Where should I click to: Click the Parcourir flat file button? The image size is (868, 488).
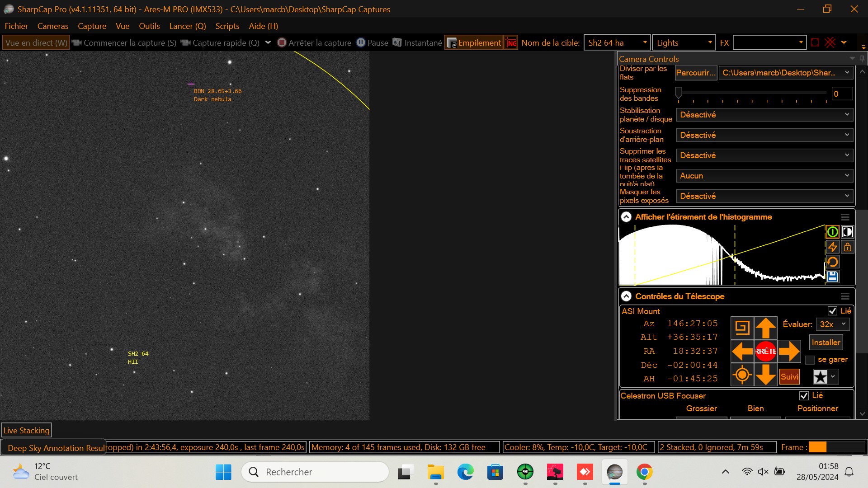pos(695,73)
